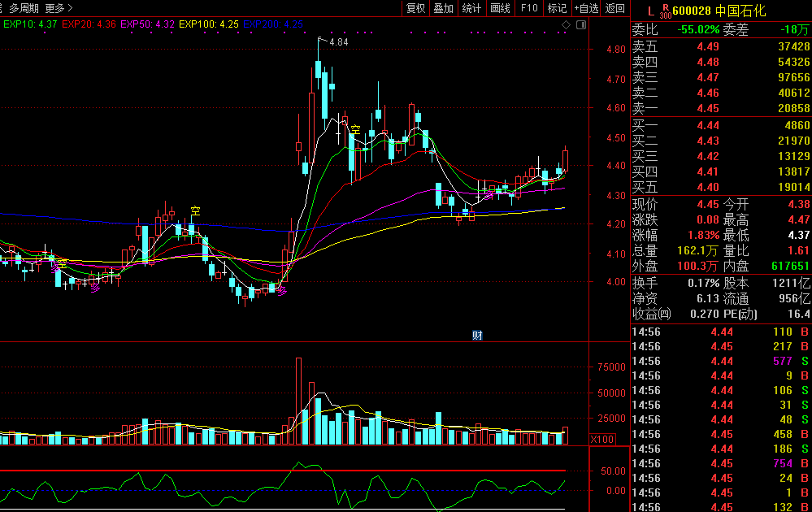The width and height of the screenshot is (812, 512).
Task: Click the 75000 volume axis label
Action: (611, 367)
